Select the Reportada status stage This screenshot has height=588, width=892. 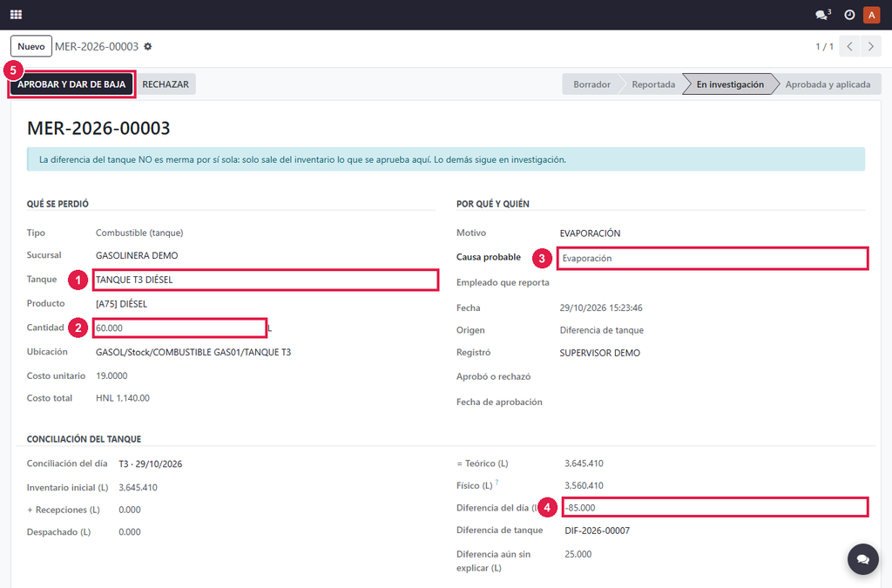[x=653, y=84]
